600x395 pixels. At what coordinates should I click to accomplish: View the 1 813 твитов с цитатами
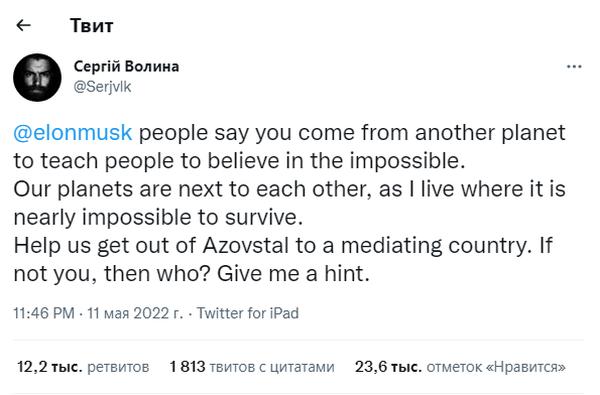tap(252, 367)
